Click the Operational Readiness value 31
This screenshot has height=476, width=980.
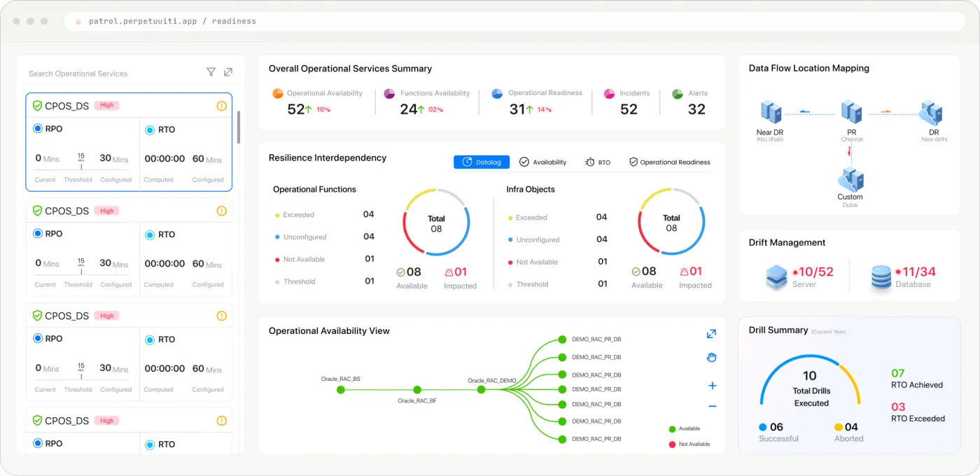[517, 109]
